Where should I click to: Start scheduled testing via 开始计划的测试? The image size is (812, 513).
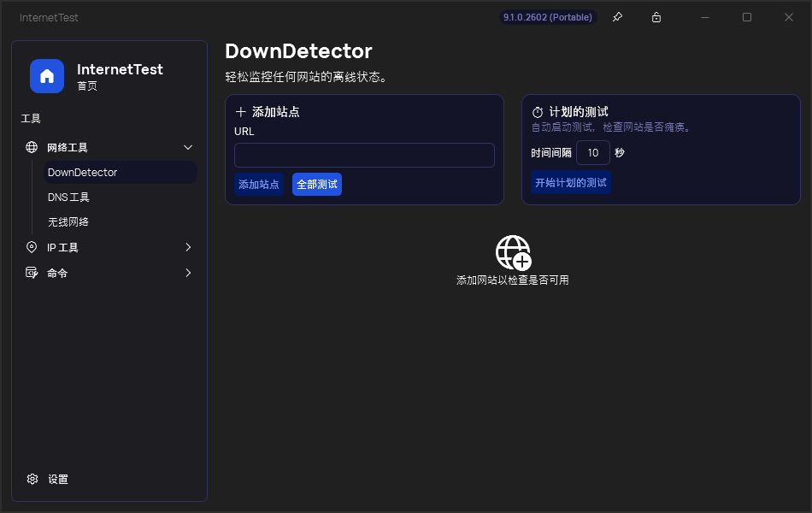[571, 182]
